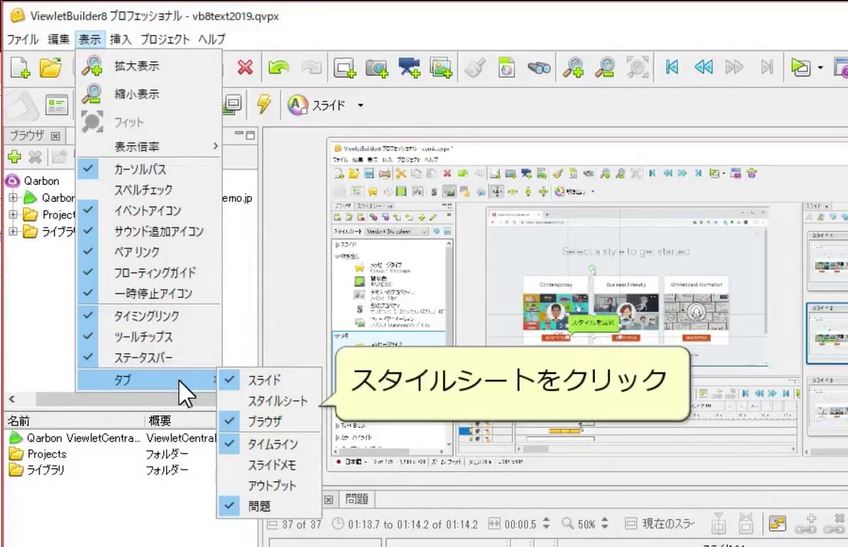
Task: Go to next slide forward button
Action: point(734,67)
